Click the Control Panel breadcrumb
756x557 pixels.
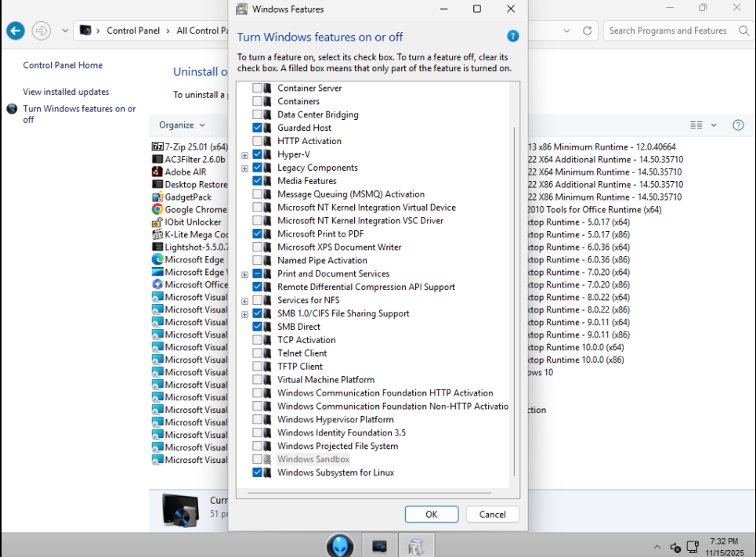click(x=133, y=31)
